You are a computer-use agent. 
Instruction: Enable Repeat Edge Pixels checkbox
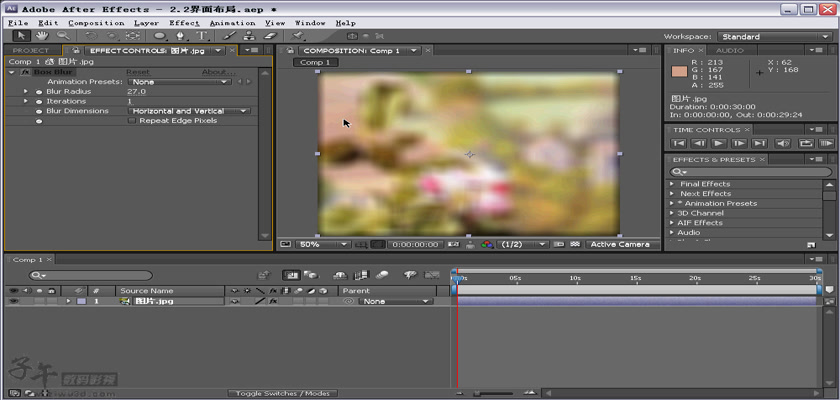[132, 121]
